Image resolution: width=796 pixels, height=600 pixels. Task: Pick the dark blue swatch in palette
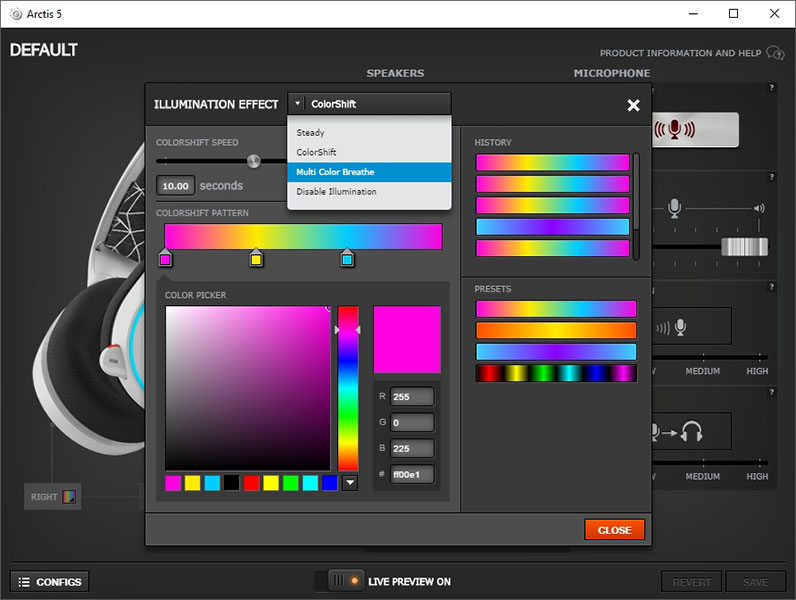tap(330, 483)
